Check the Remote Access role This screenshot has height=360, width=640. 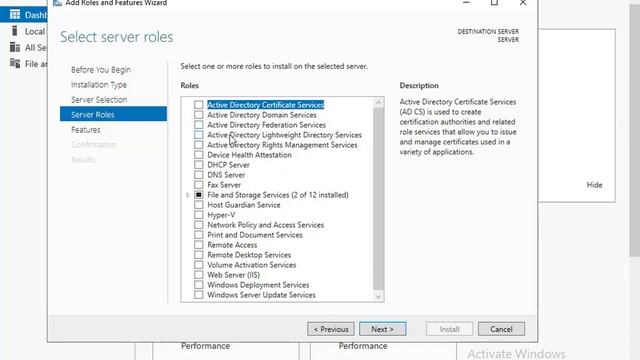[198, 245]
